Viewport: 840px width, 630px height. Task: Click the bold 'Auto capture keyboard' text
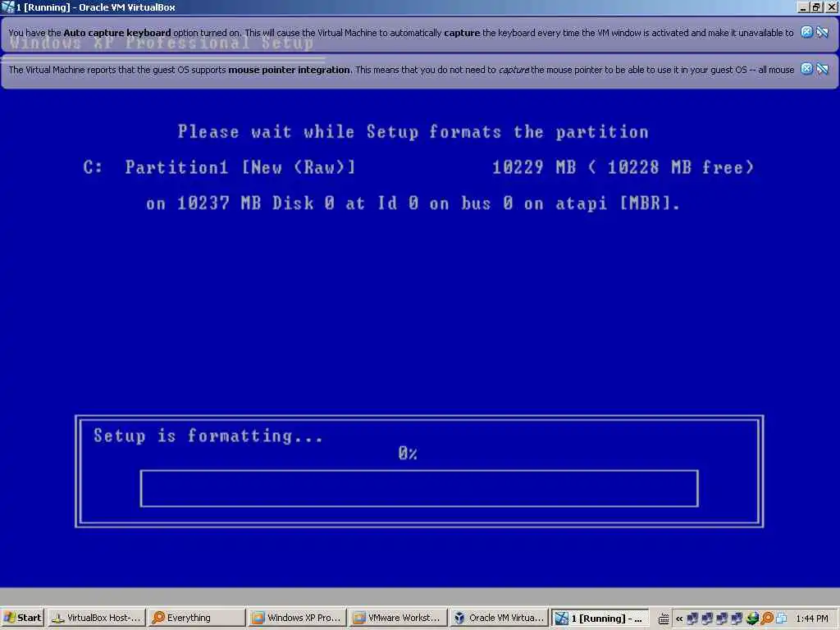(117, 33)
